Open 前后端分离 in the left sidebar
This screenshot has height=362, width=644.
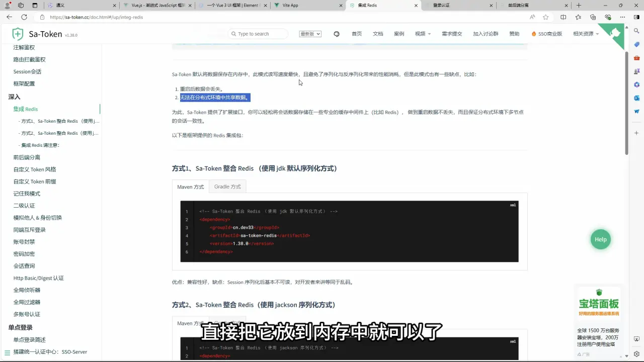(27, 157)
